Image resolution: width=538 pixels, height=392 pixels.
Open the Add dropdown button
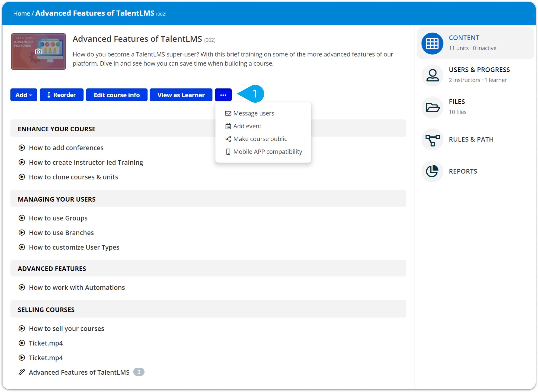24,95
